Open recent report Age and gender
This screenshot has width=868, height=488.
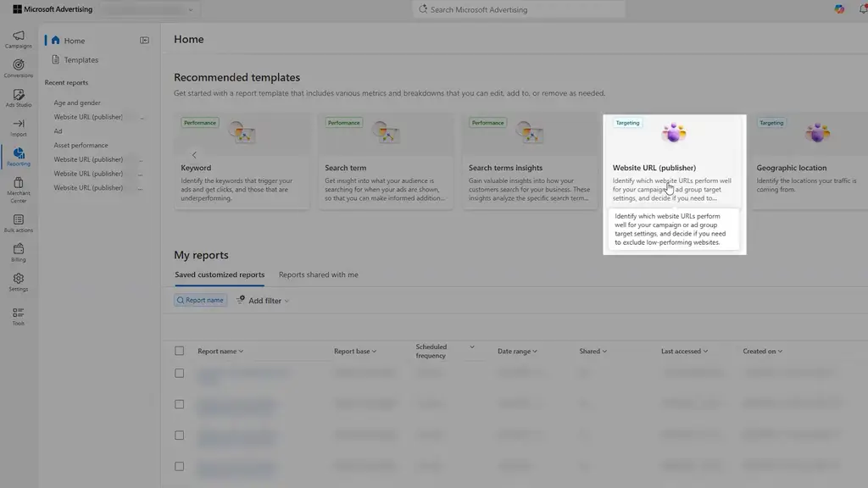pos(77,103)
